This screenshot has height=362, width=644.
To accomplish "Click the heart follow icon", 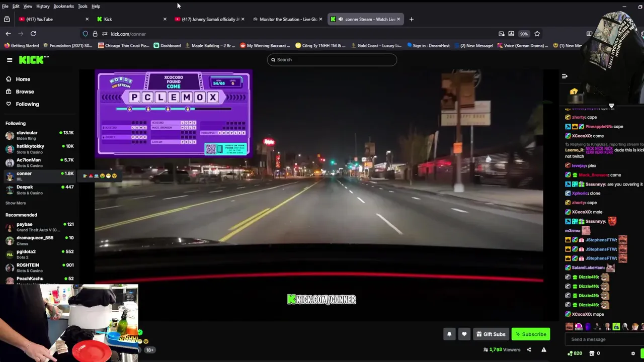I will click(464, 334).
